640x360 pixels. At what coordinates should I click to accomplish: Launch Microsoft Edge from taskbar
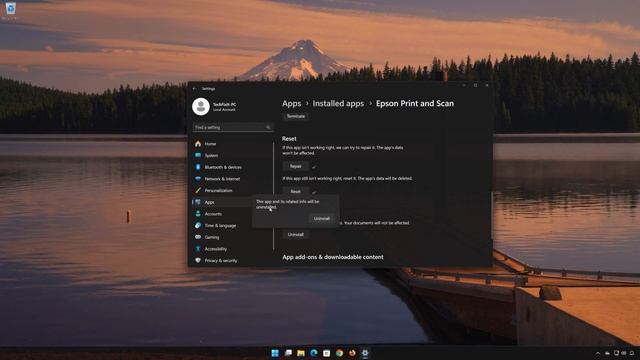click(313, 353)
